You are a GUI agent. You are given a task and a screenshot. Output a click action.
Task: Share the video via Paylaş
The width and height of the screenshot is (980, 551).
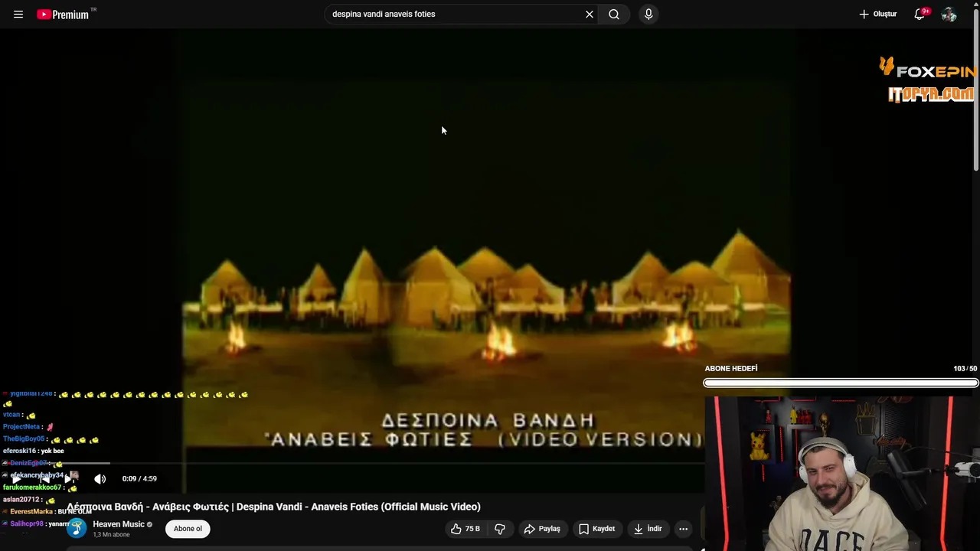coord(542,529)
